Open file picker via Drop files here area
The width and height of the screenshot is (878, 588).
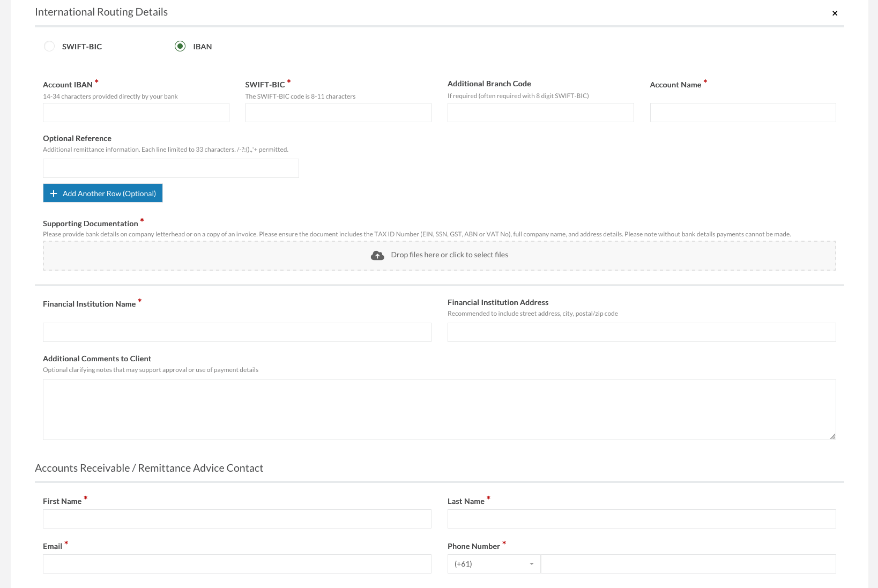[440, 256]
